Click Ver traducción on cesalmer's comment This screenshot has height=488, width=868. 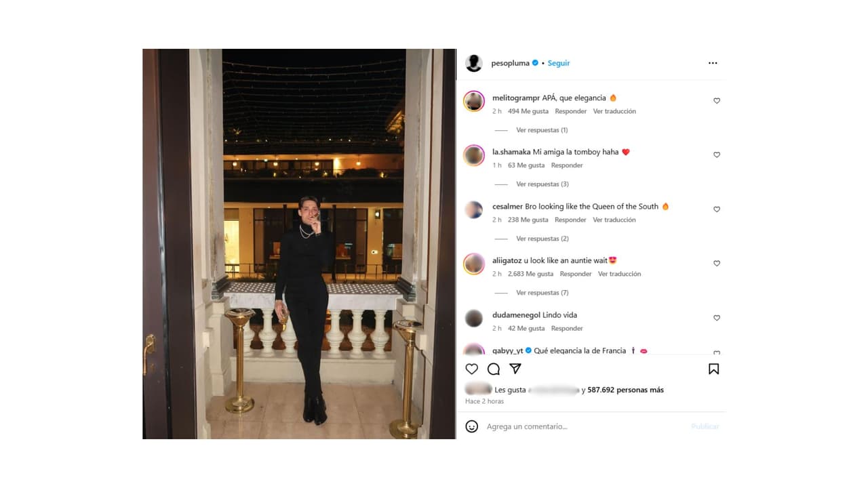[614, 220]
